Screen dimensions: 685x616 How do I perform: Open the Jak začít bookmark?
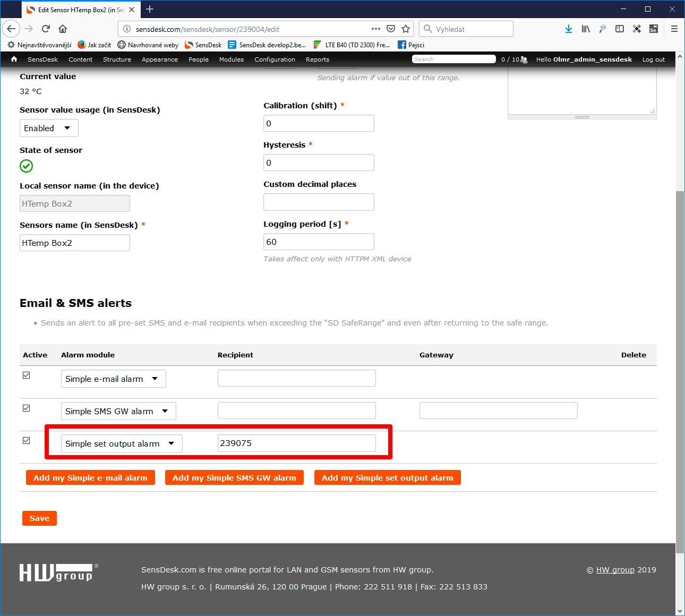click(94, 45)
